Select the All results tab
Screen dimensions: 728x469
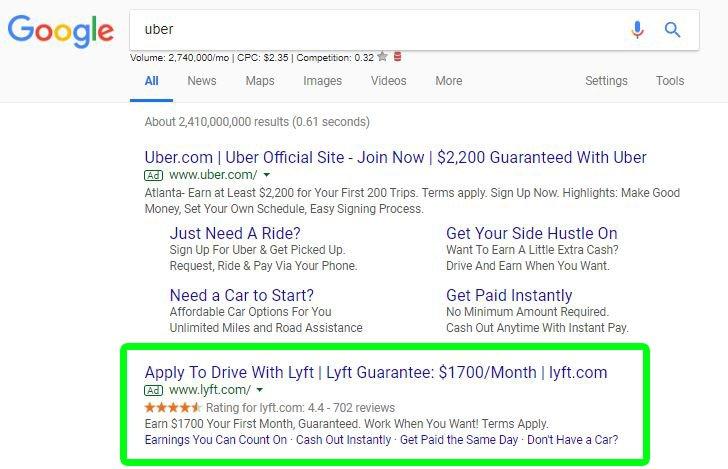point(151,81)
